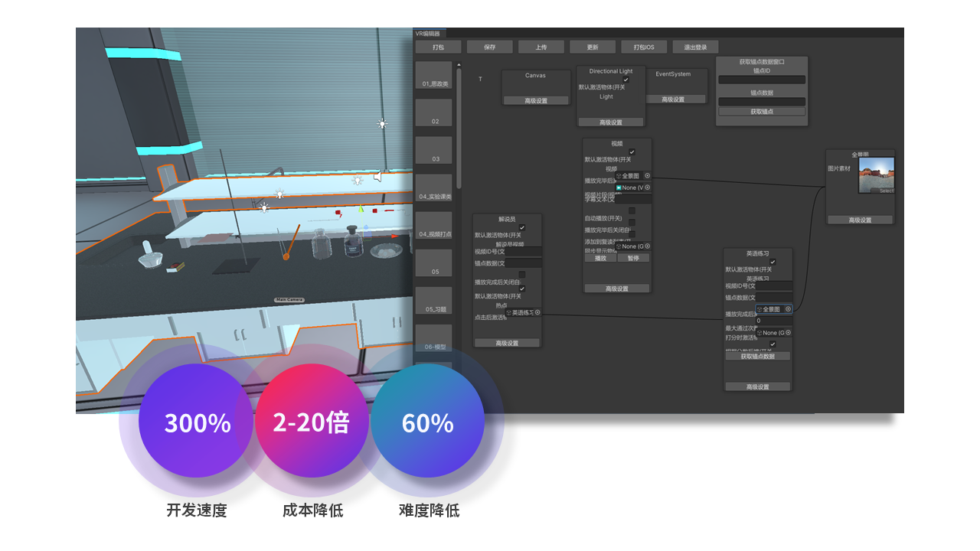The width and height of the screenshot is (980, 551).
Task: Click the 获取锚点数据 button
Action: coord(757,356)
